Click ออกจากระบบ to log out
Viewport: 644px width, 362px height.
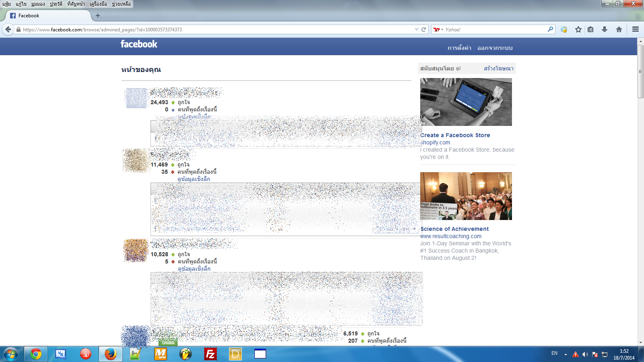495,48
